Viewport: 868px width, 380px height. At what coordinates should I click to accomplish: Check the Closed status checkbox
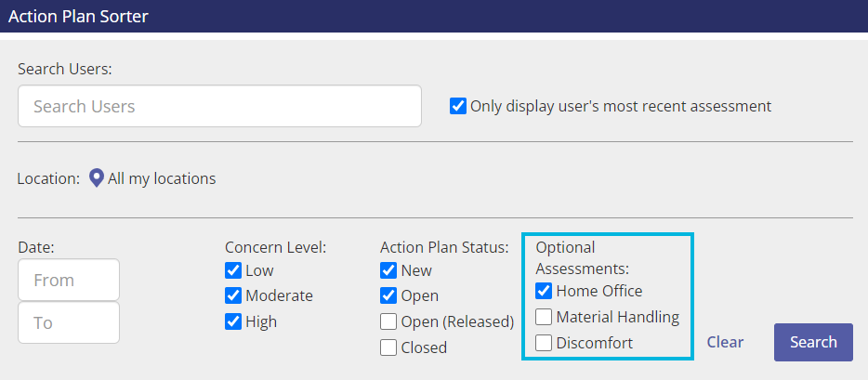coord(388,347)
